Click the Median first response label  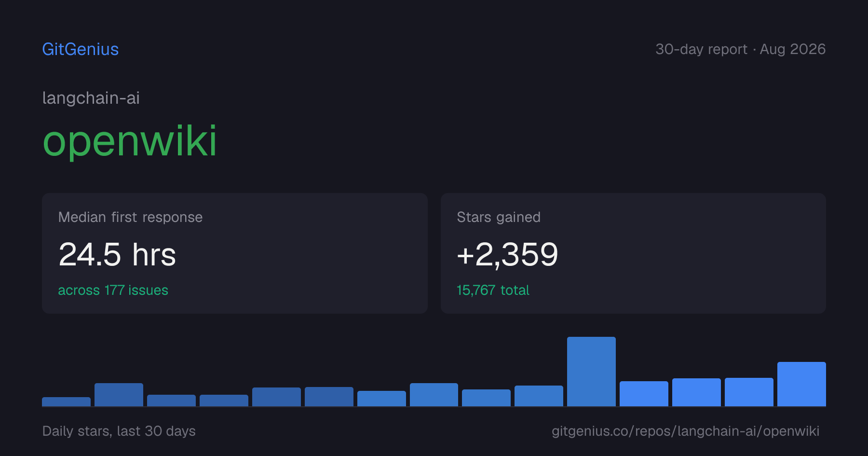tap(130, 217)
